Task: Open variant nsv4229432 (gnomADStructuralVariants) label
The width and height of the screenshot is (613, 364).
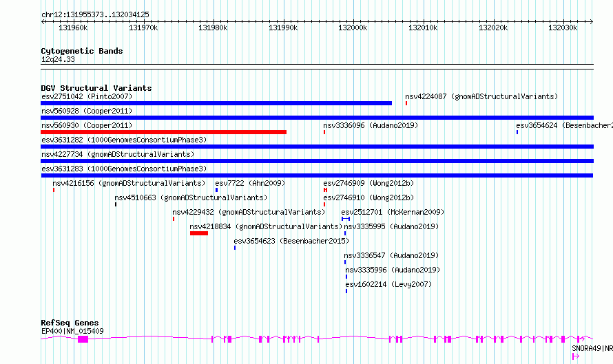Action: pyautogui.click(x=249, y=212)
